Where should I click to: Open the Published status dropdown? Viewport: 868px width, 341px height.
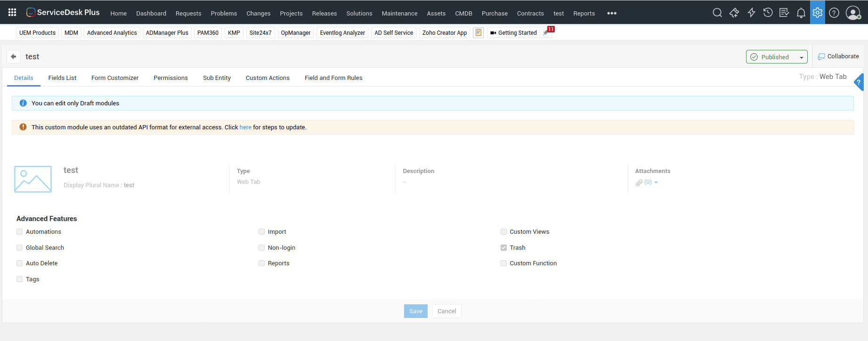[777, 57]
